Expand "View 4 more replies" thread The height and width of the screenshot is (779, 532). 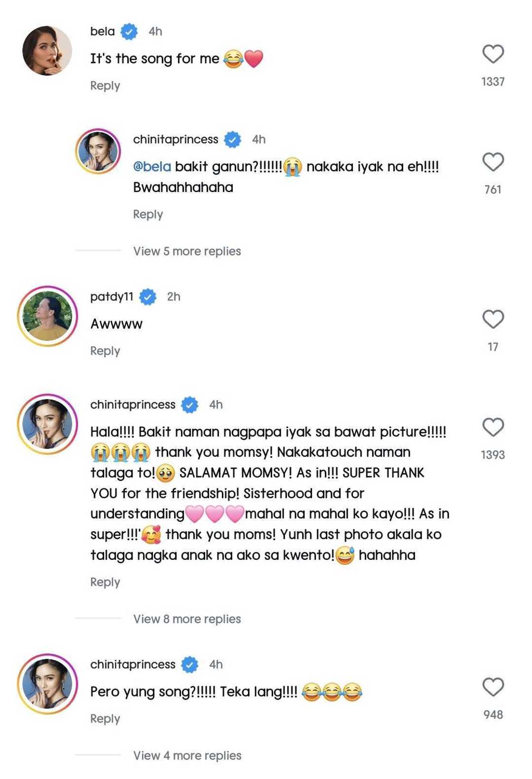tap(187, 755)
